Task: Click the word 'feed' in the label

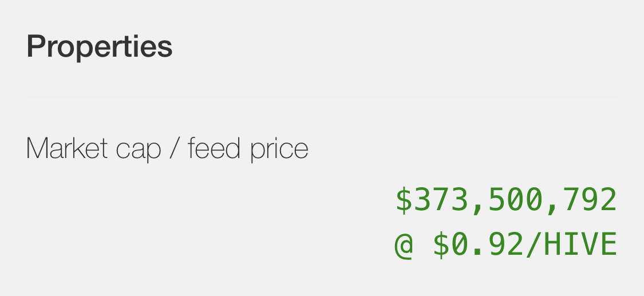Action: tap(214, 148)
